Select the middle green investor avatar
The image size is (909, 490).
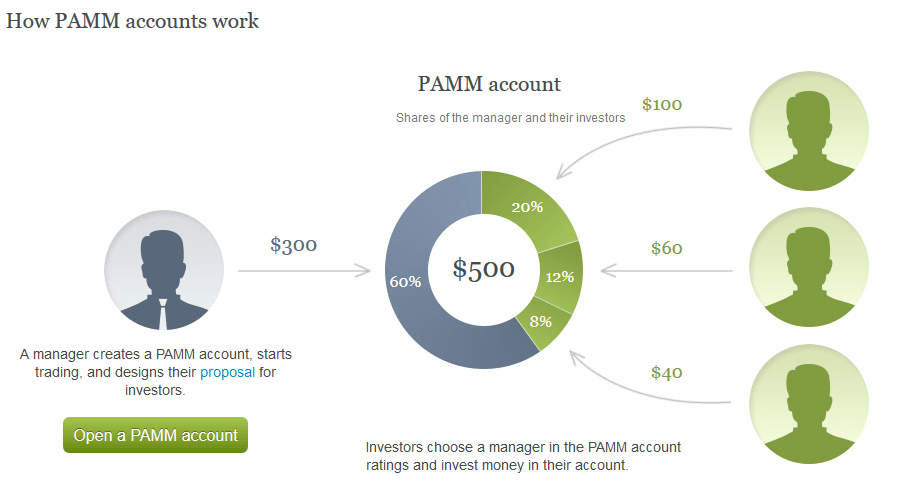coord(809,267)
